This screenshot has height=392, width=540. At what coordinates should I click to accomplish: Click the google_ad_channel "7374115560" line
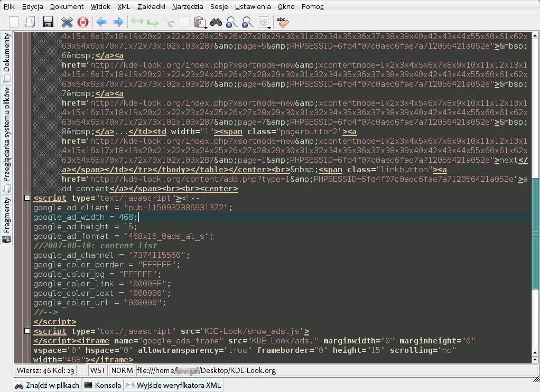tap(111, 255)
